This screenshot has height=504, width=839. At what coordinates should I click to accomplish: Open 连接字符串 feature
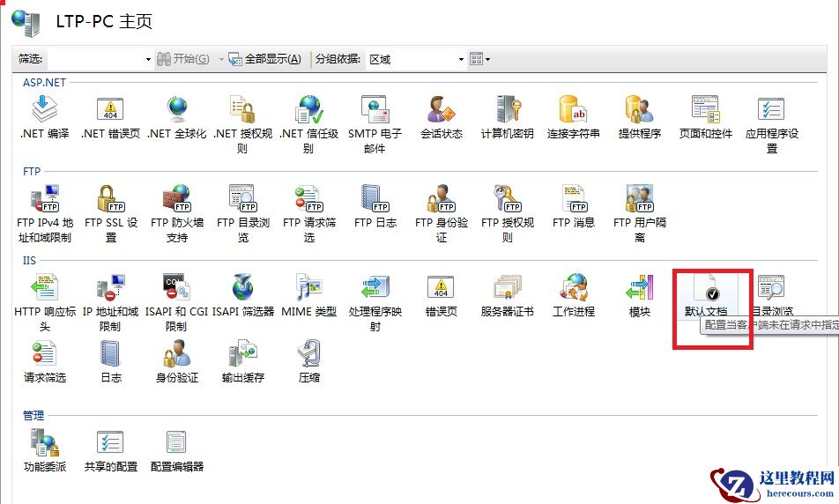(x=573, y=117)
